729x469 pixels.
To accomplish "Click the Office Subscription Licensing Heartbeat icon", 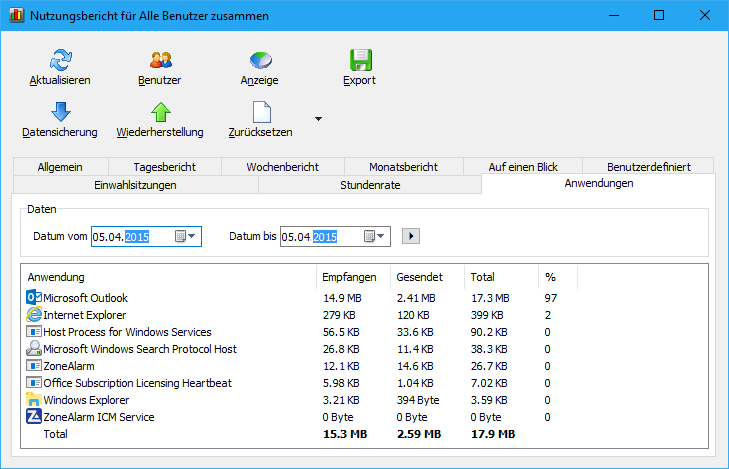I will click(34, 383).
